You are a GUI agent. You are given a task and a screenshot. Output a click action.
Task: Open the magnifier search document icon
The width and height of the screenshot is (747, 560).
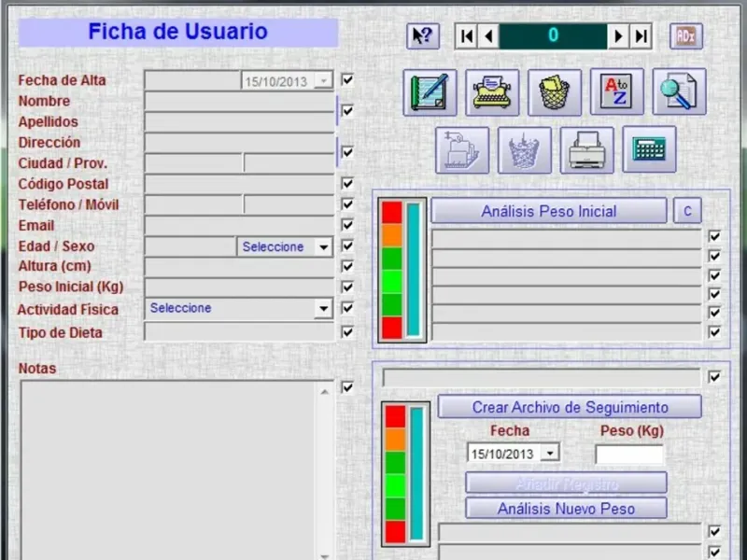click(679, 91)
